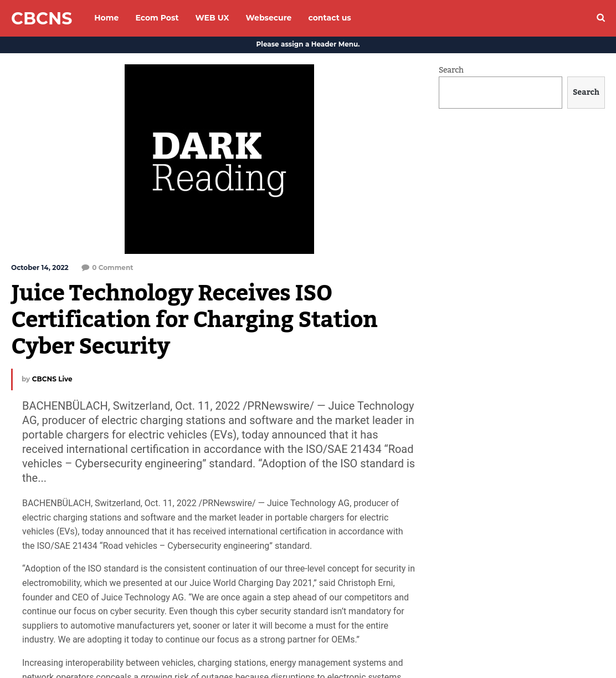Open the Dark Reading featured image

click(x=219, y=159)
